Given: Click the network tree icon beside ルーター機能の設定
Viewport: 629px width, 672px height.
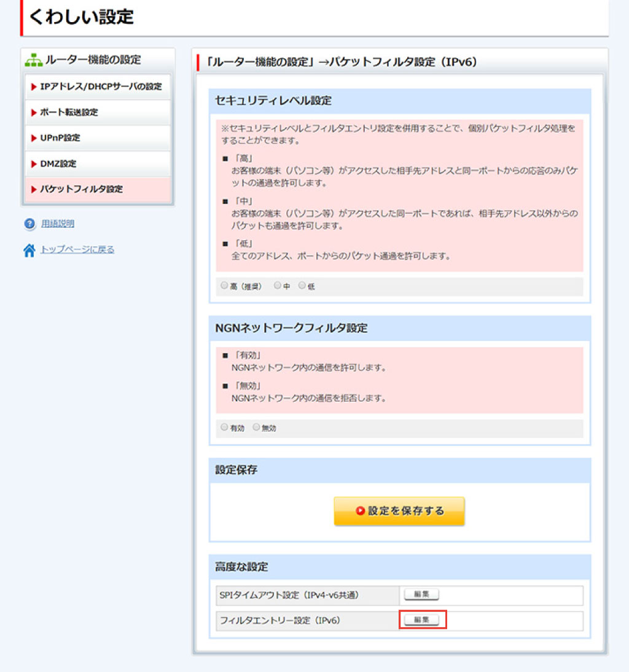Looking at the screenshot, I should click(x=33, y=60).
